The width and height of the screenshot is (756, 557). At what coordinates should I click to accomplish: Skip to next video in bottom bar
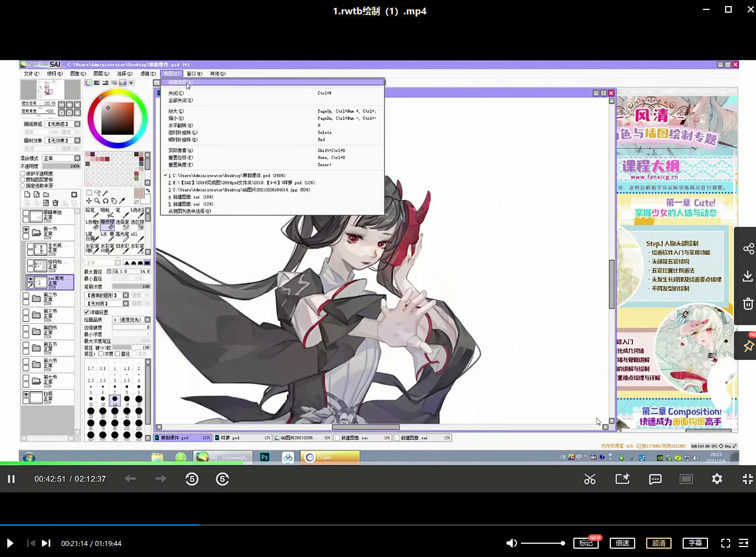(x=46, y=543)
